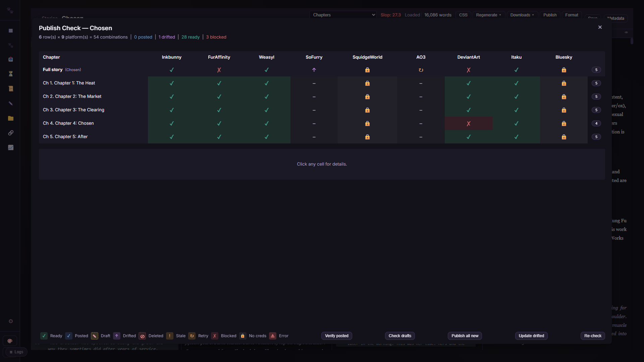
Task: Click the SoFurry drifted arrow for Full story
Action: click(314, 70)
